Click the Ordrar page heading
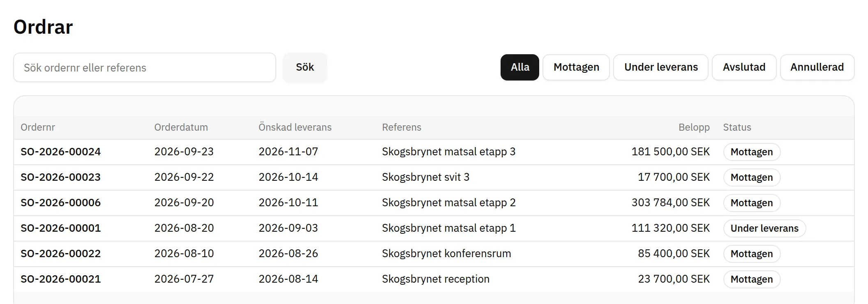The image size is (868, 304). [x=43, y=27]
